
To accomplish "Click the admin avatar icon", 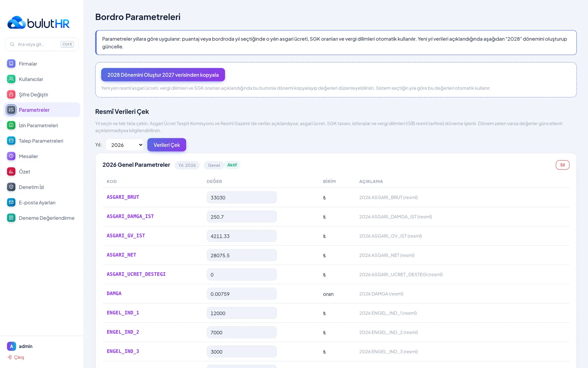I will 11,346.
